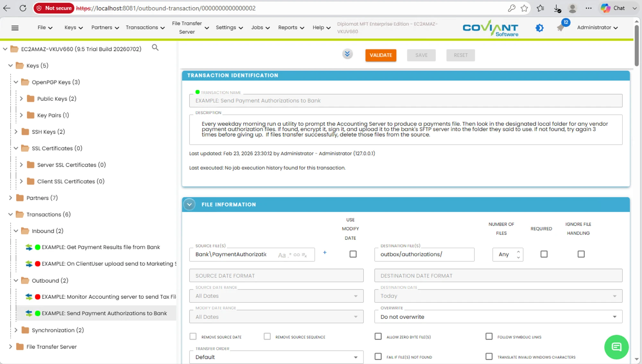
Task: Click the browser favorites star icon
Action: tap(524, 8)
